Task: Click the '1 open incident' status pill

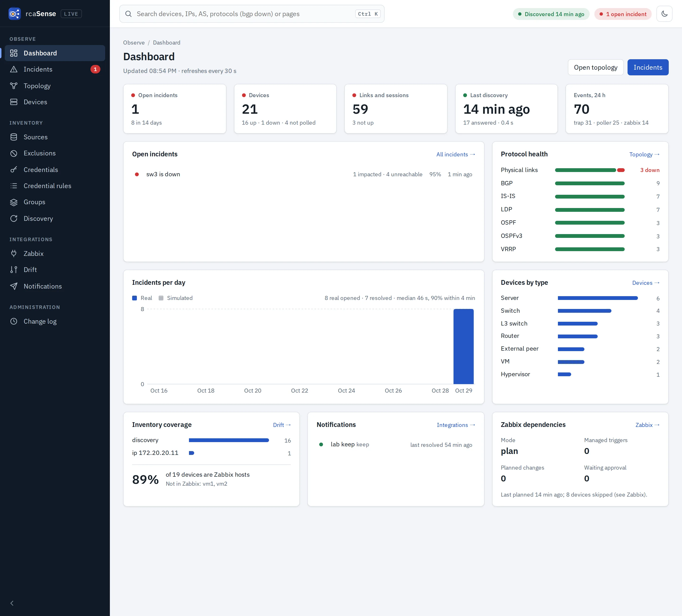Action: pyautogui.click(x=623, y=14)
